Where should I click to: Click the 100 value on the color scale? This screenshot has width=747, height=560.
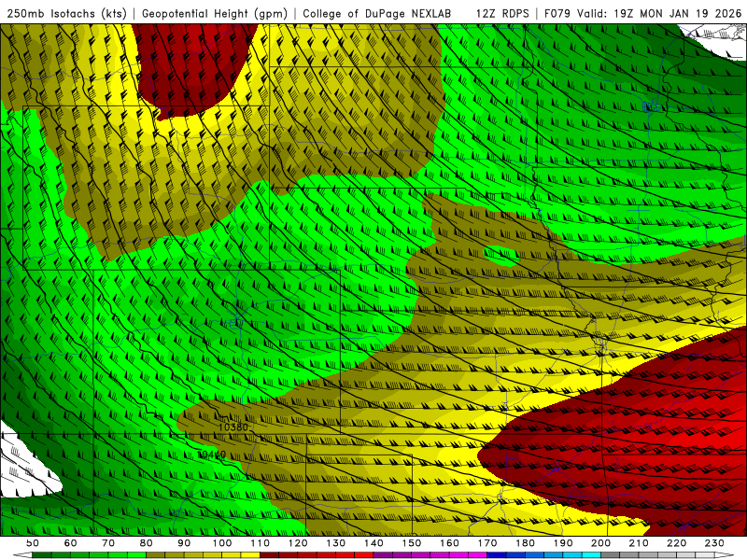point(222,543)
